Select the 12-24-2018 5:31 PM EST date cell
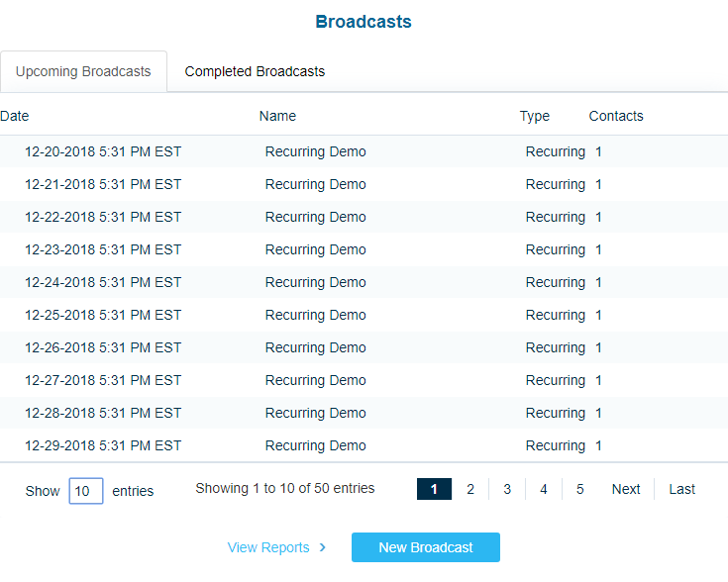 click(103, 282)
